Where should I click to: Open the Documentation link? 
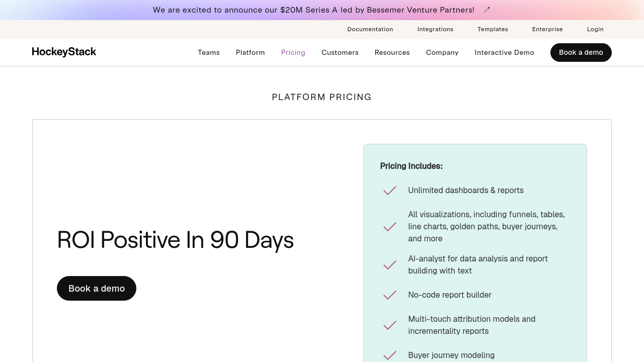tap(370, 29)
